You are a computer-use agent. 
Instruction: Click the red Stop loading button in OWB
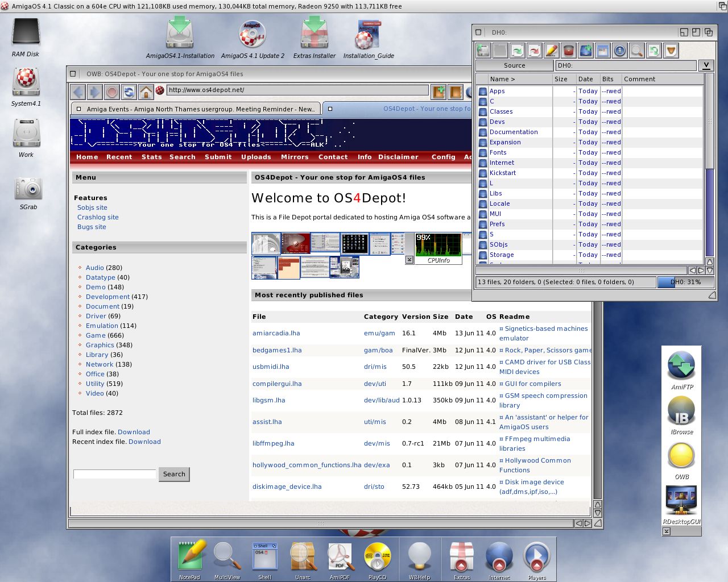[x=112, y=92]
